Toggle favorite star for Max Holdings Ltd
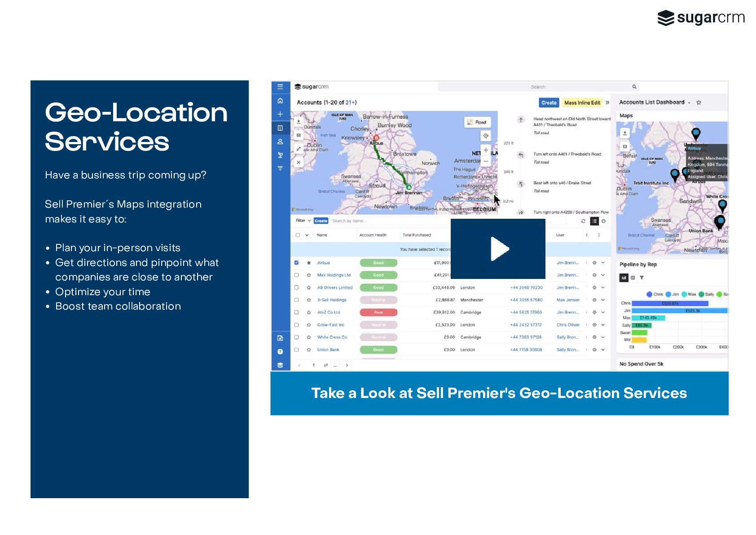The image size is (756, 535). (308, 275)
